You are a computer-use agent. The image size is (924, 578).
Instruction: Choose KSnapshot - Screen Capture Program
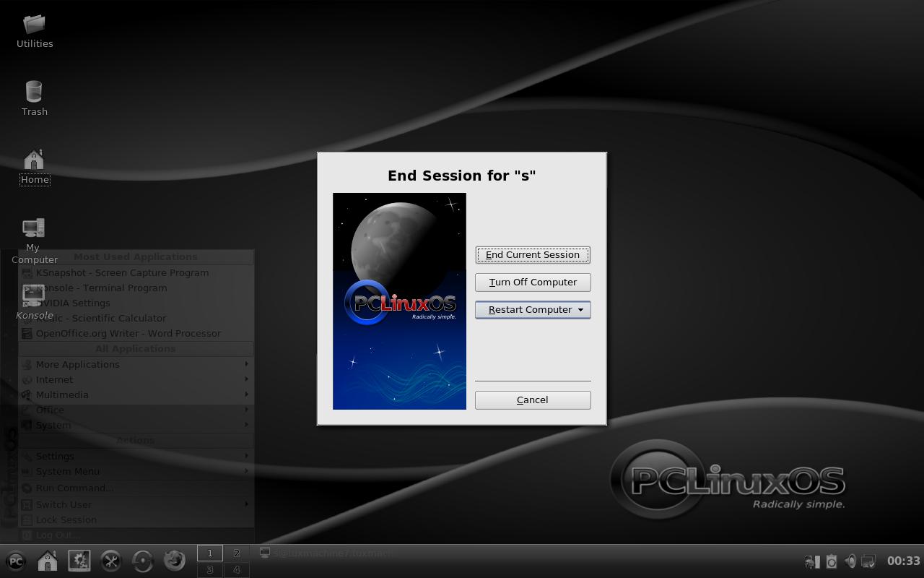(136, 272)
